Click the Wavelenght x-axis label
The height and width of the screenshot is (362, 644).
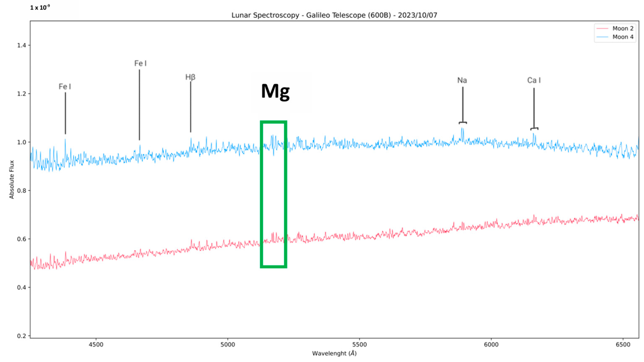pos(334,353)
